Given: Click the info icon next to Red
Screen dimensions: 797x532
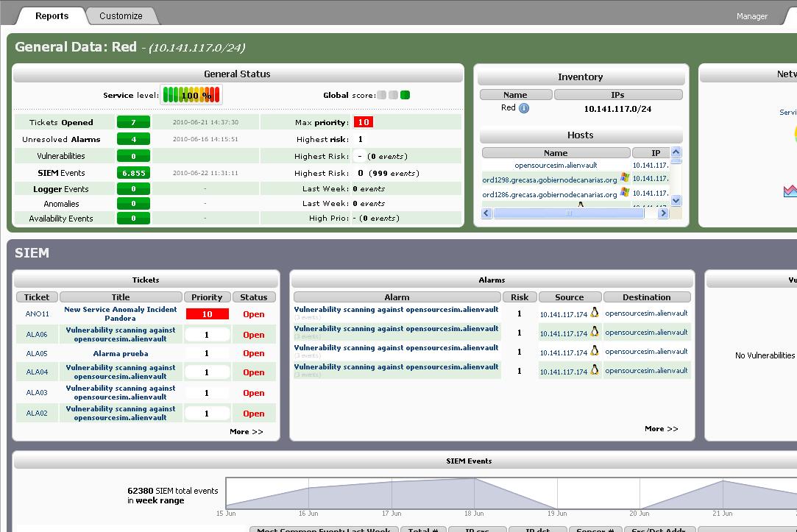Looking at the screenshot, I should pos(524,108).
